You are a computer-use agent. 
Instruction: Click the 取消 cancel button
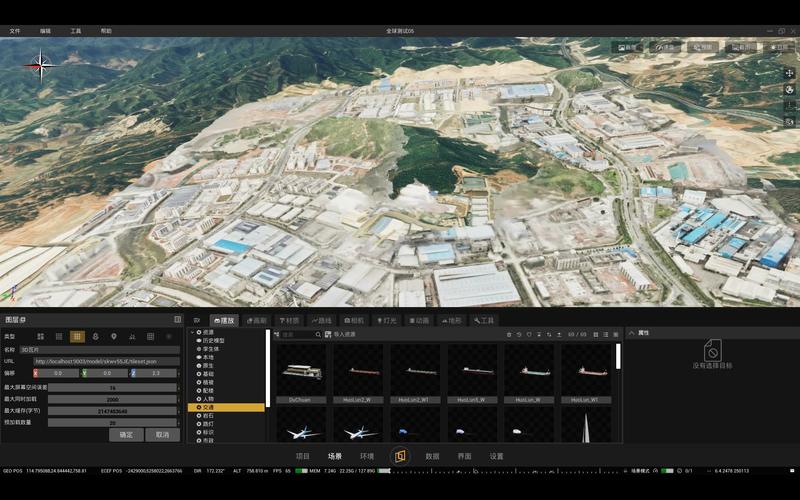tap(162, 435)
